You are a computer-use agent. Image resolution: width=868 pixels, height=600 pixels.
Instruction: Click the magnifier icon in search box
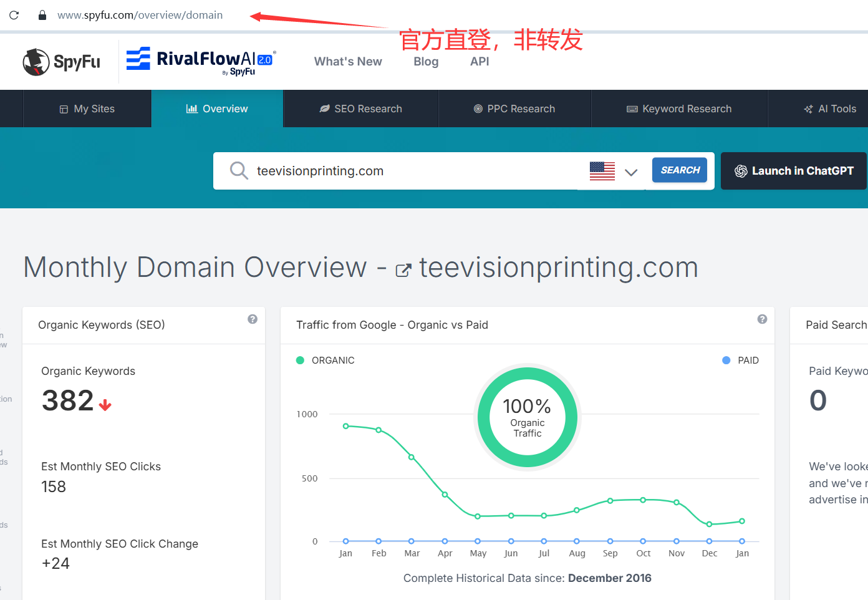[239, 170]
